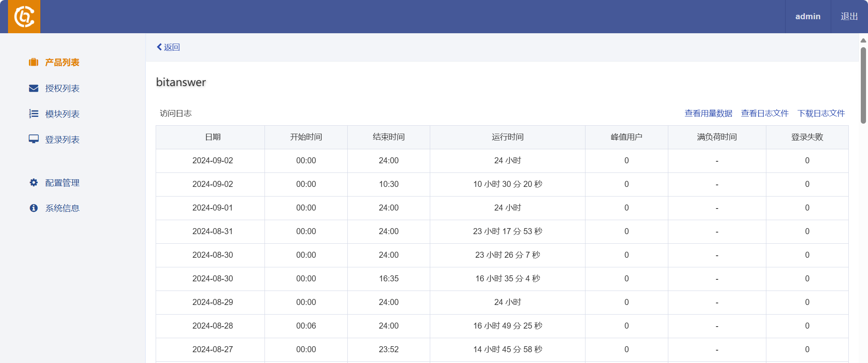Viewport: 868px width, 363px height.
Task: Click the 16 小时 49 分 25 秒 cell
Action: pyautogui.click(x=507, y=326)
